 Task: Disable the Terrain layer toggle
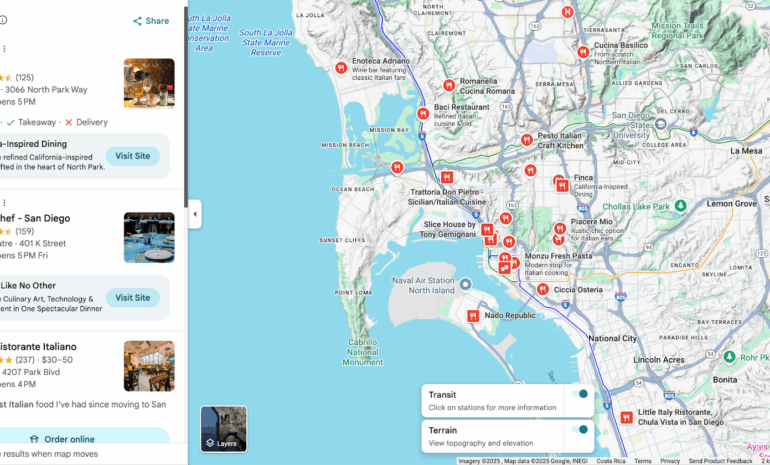[x=579, y=430]
